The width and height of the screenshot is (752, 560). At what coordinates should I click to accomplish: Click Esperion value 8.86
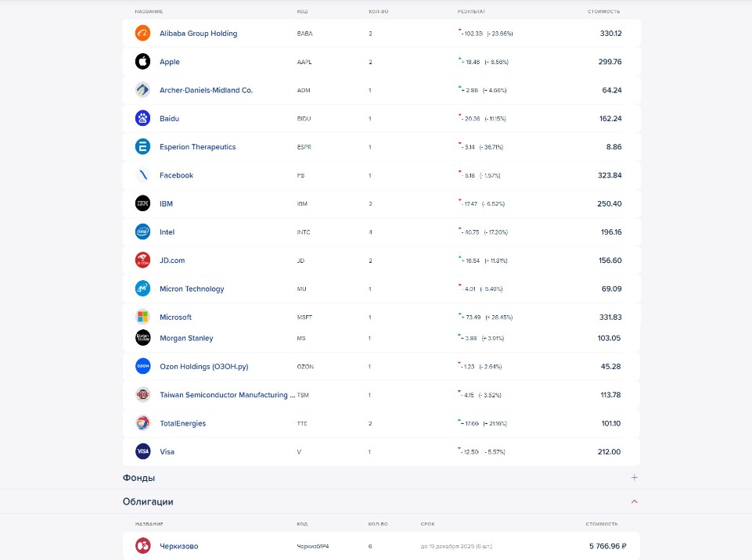pos(613,147)
